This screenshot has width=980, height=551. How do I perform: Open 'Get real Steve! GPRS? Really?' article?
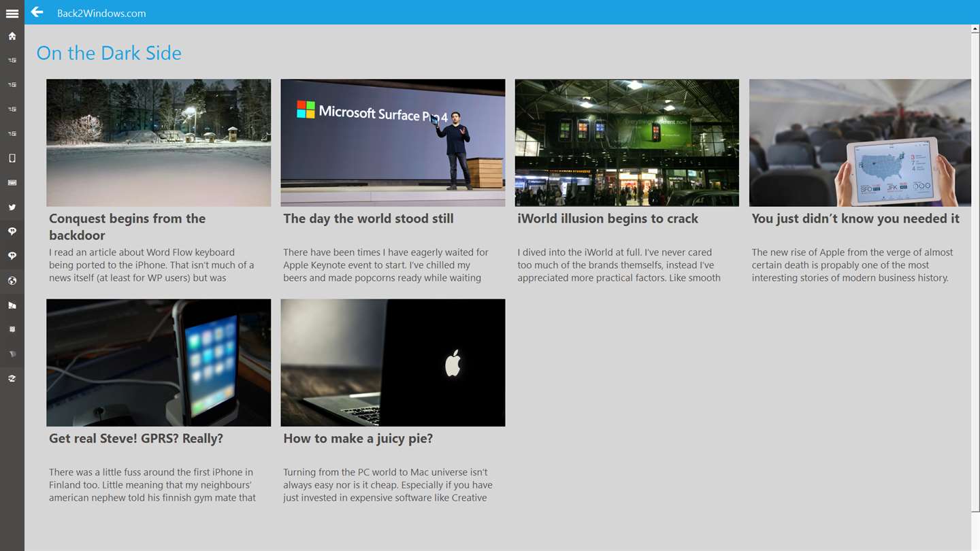click(136, 439)
